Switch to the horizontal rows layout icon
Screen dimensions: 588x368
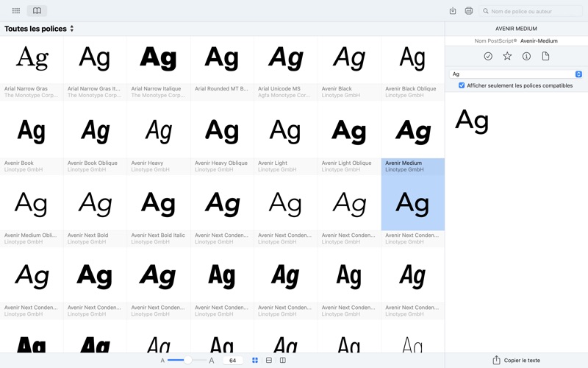tap(269, 360)
